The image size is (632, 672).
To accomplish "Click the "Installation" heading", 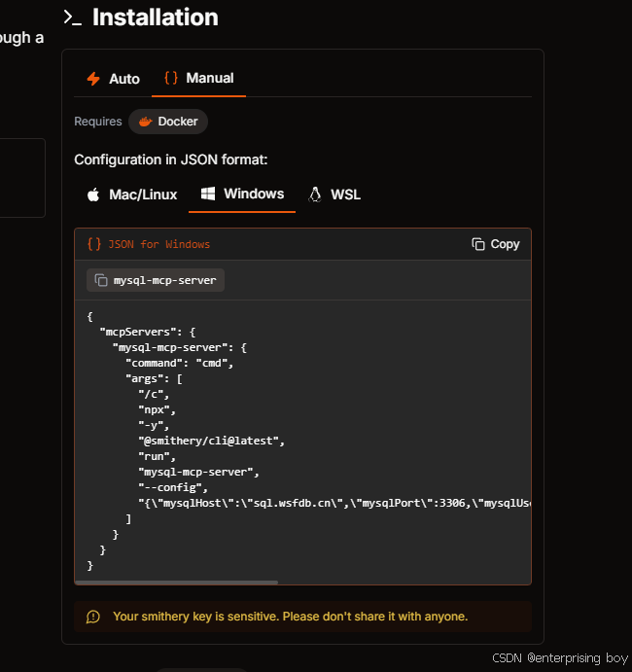I will pyautogui.click(x=156, y=18).
